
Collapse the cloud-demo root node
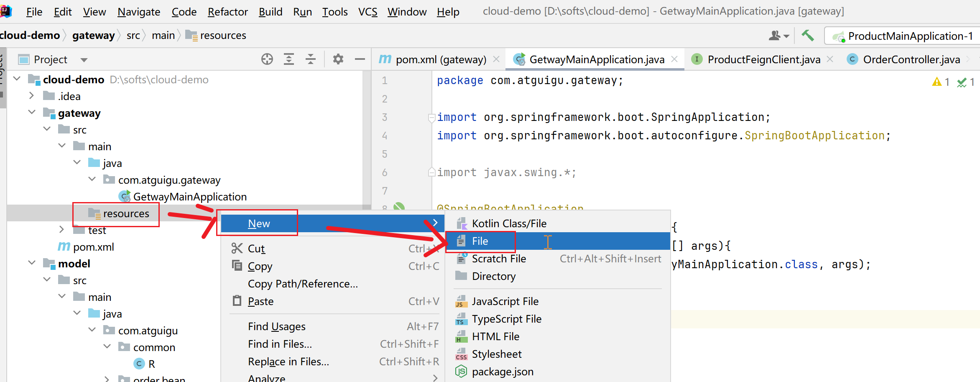[x=17, y=79]
